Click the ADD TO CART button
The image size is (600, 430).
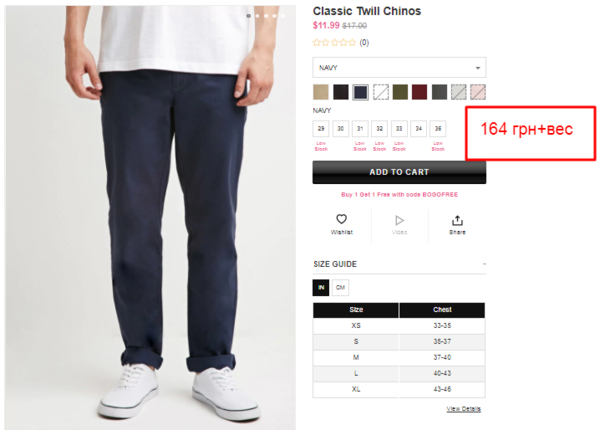[x=399, y=172]
